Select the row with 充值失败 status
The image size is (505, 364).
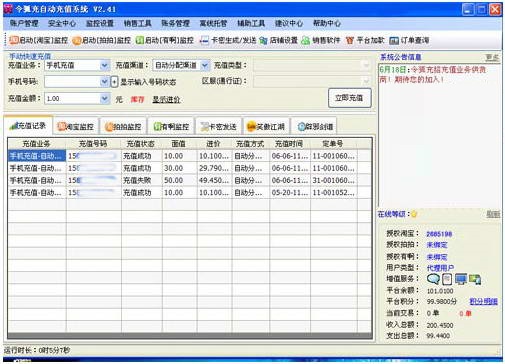click(x=190, y=180)
